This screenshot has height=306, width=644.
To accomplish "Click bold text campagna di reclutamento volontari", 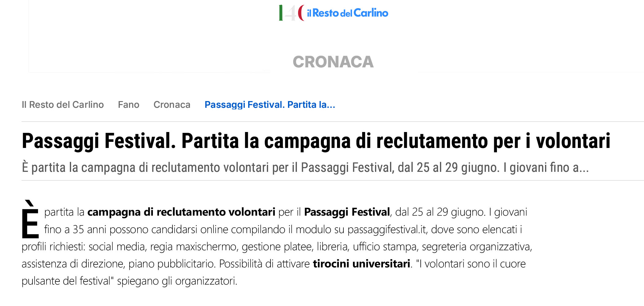I will pos(181,212).
